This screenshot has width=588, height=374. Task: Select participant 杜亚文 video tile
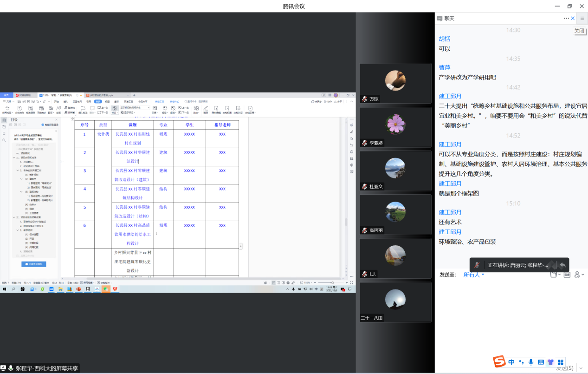[395, 171]
